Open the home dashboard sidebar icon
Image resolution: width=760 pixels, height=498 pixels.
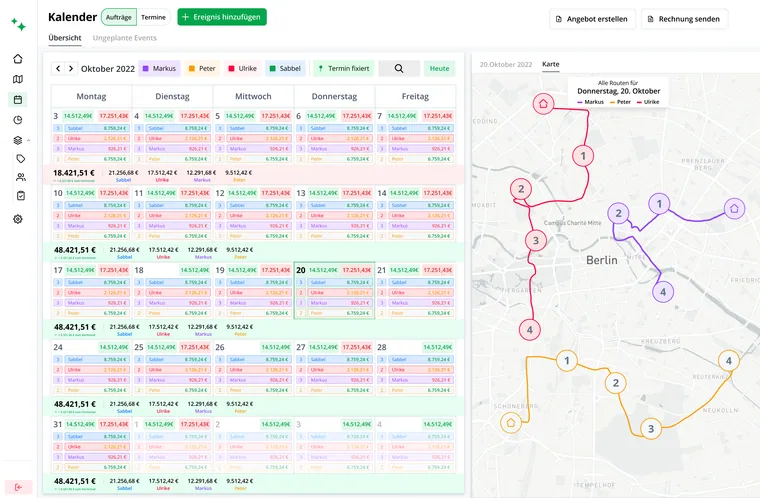pos(18,59)
